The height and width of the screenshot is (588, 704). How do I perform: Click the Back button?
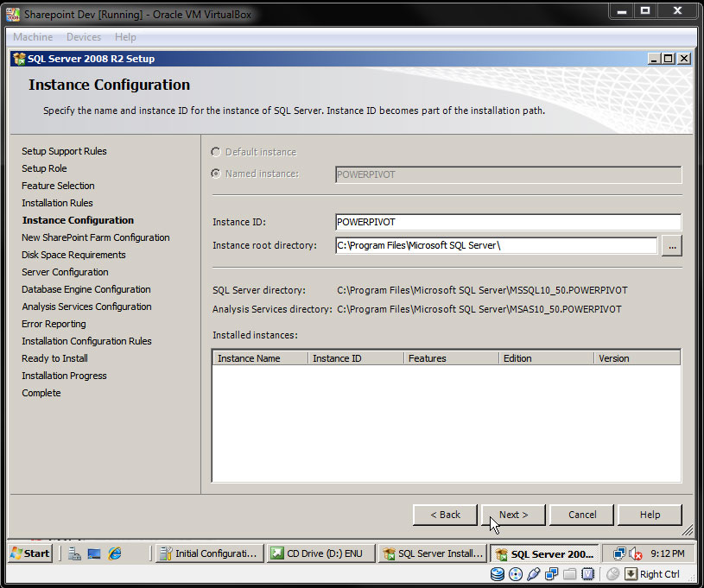point(445,515)
